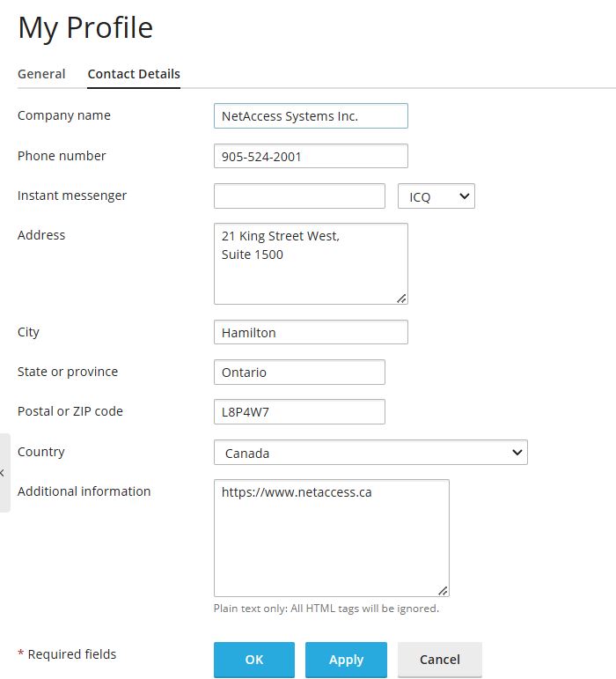Click the City field containing Hamilton
Screen dimensions: 616x679
point(311,332)
